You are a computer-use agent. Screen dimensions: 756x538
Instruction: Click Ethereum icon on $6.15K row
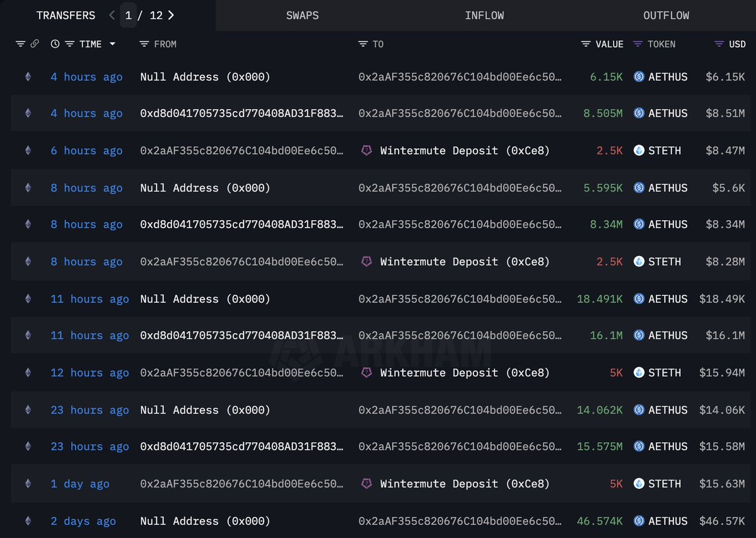click(28, 76)
